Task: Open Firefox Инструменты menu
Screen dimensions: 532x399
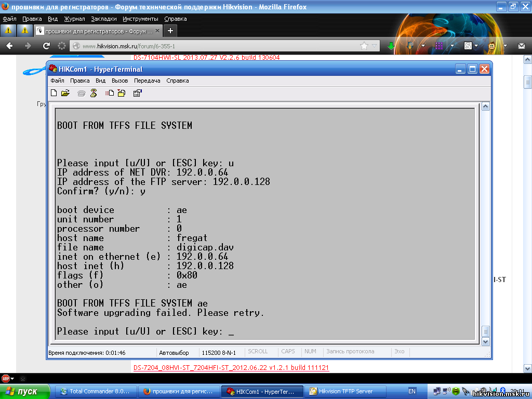Action: [140, 19]
